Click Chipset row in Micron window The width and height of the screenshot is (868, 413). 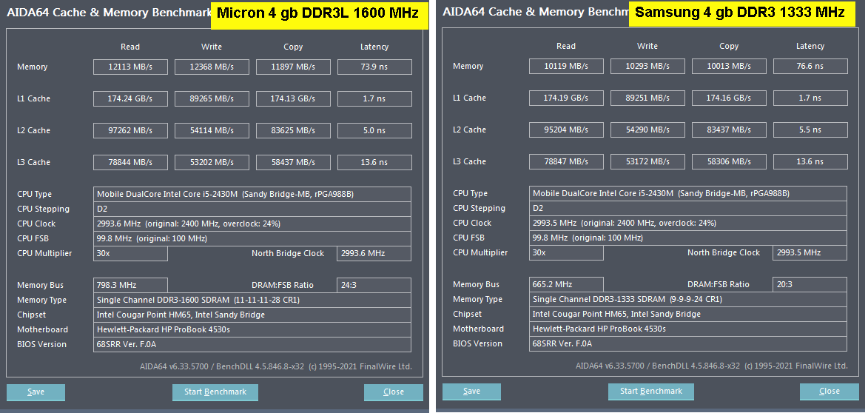click(252, 315)
